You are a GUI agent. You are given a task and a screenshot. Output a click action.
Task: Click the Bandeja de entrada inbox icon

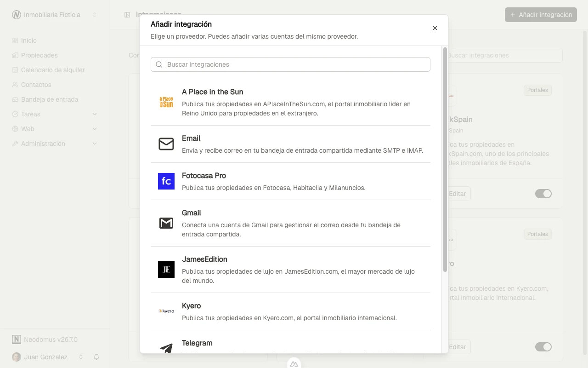pos(15,99)
